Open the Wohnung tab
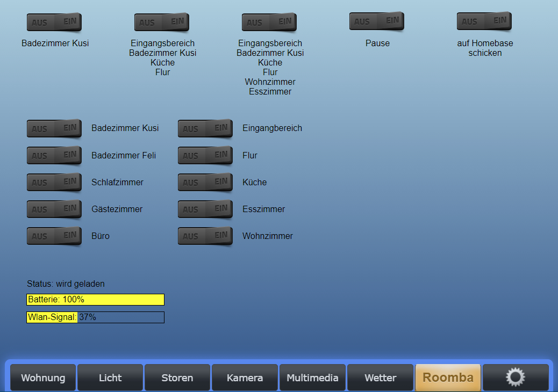The width and height of the screenshot is (558, 392). [x=43, y=378]
